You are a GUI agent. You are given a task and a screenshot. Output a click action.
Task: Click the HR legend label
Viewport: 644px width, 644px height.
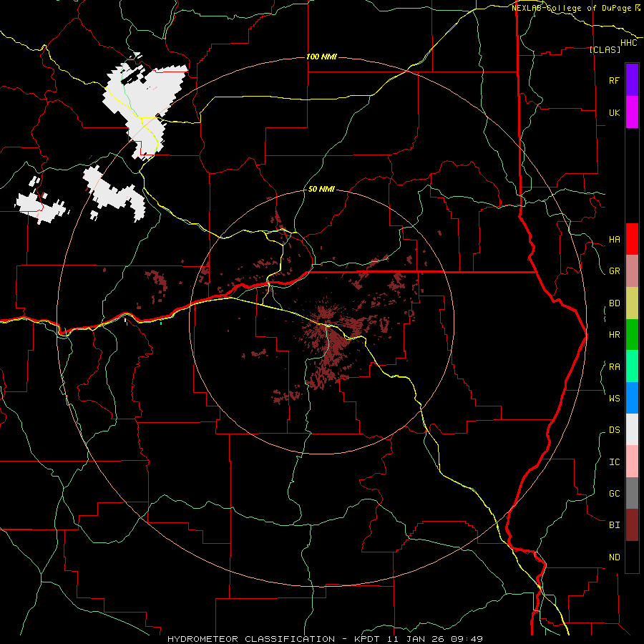[x=615, y=335]
